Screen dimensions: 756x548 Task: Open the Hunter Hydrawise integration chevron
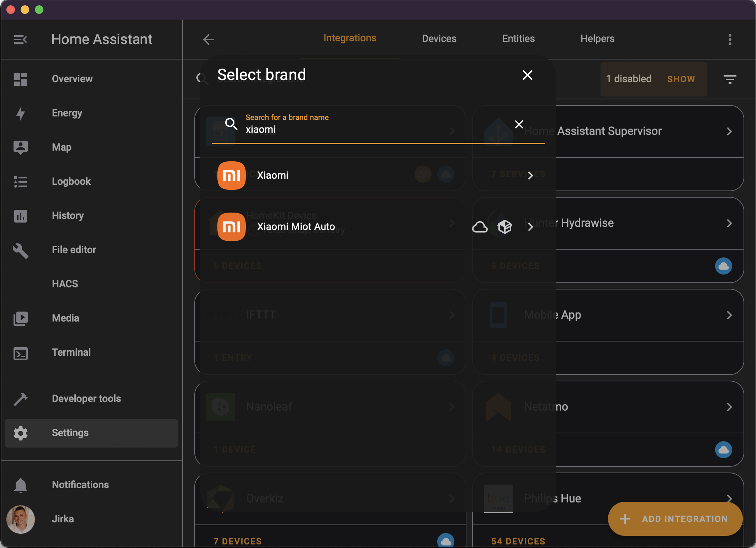tap(729, 223)
